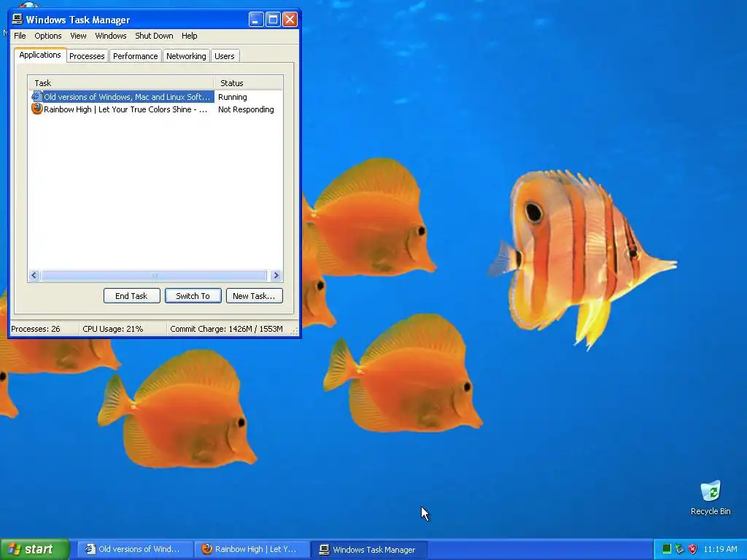This screenshot has width=747, height=560.
Task: Switch to the Performance tab
Action: [135, 56]
